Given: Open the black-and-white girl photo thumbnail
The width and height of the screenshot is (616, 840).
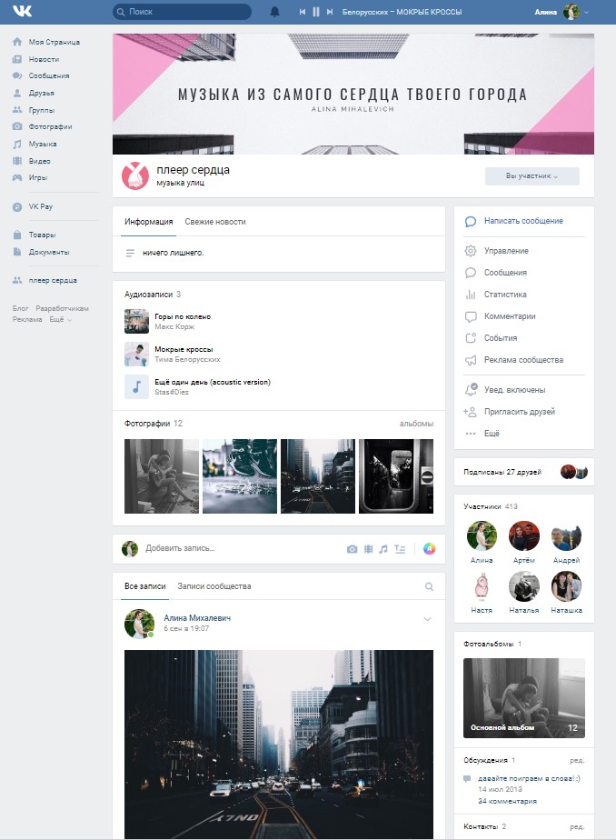Looking at the screenshot, I should pyautogui.click(x=162, y=476).
